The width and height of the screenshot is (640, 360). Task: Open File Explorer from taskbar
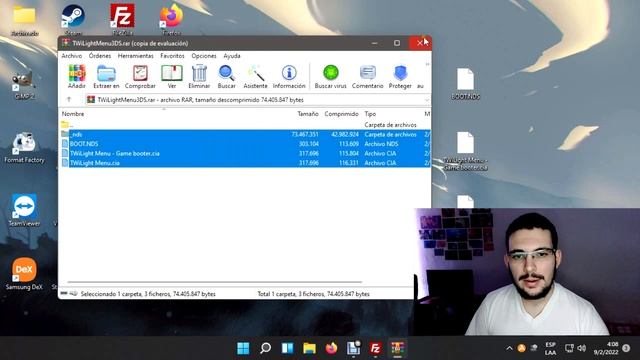click(309, 348)
